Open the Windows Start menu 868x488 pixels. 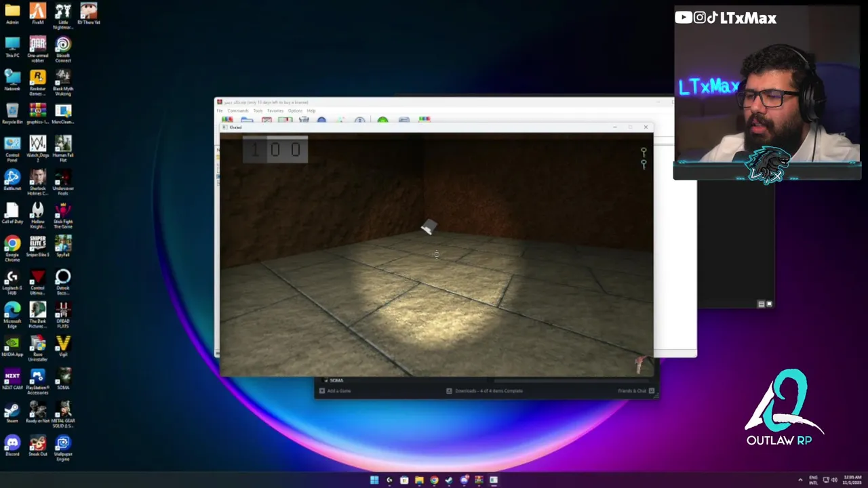point(374,480)
